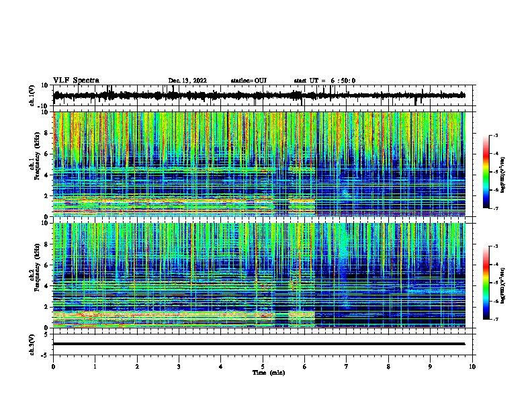Click the "-10" tick of the ch.1(V) axis
Viewport: 532px width, 411px height.
pos(44,106)
